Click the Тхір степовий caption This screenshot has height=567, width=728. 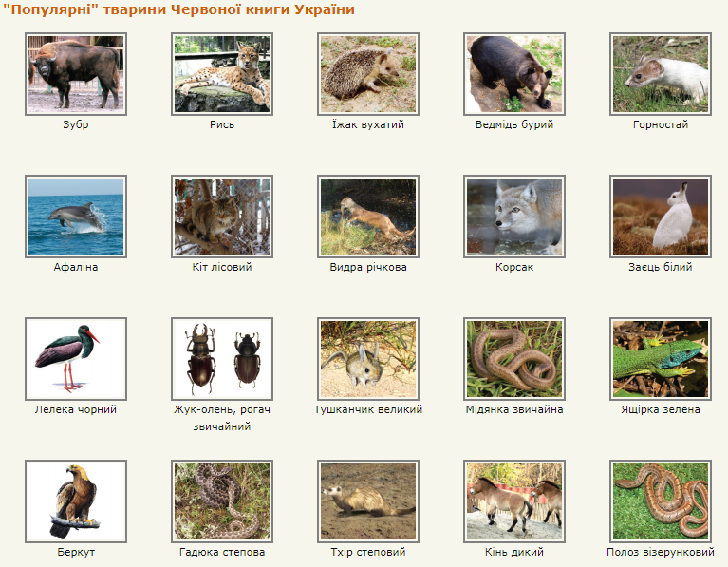click(x=368, y=553)
